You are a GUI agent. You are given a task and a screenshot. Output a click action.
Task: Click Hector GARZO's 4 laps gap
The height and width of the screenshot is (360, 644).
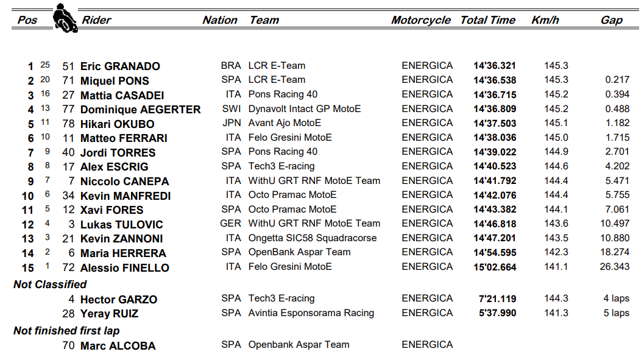tap(616, 298)
